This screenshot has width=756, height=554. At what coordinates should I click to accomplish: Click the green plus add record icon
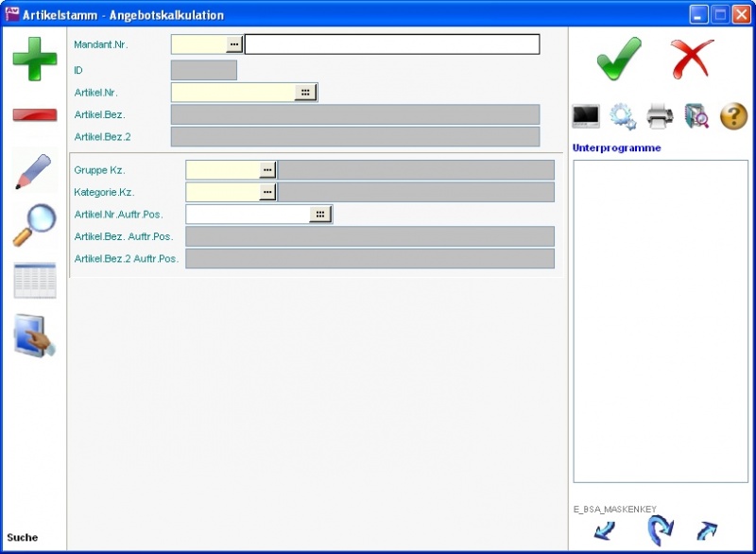pos(34,59)
